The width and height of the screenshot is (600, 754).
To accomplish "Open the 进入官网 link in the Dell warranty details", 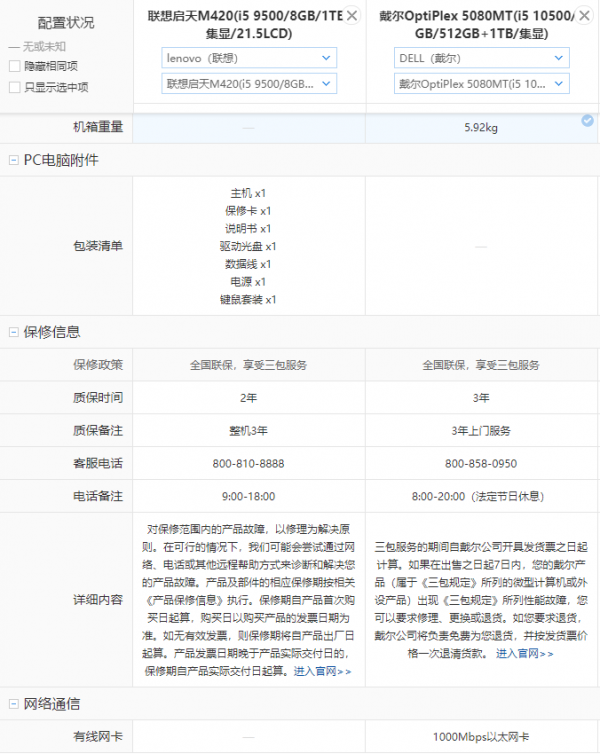I will click(x=525, y=653).
